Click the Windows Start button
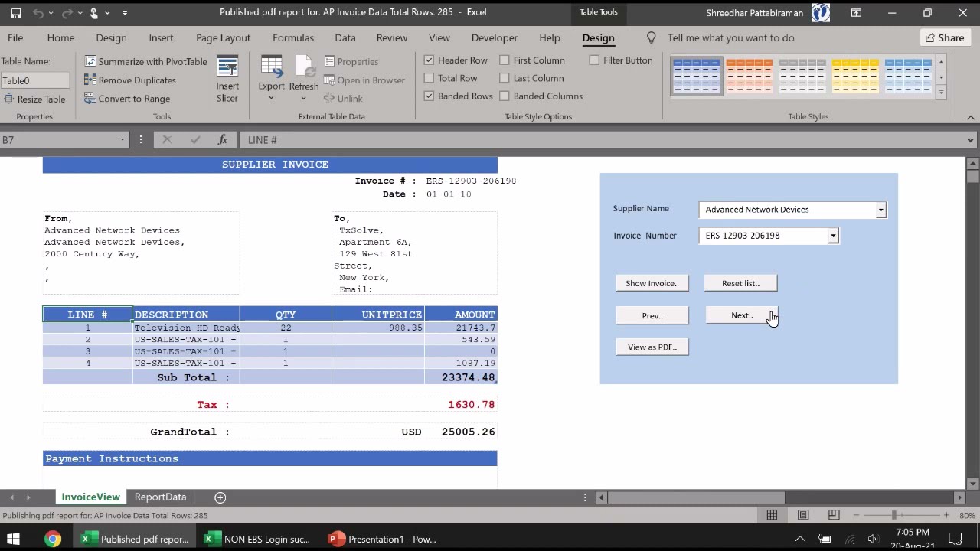This screenshot has width=980, height=551. (x=13, y=539)
